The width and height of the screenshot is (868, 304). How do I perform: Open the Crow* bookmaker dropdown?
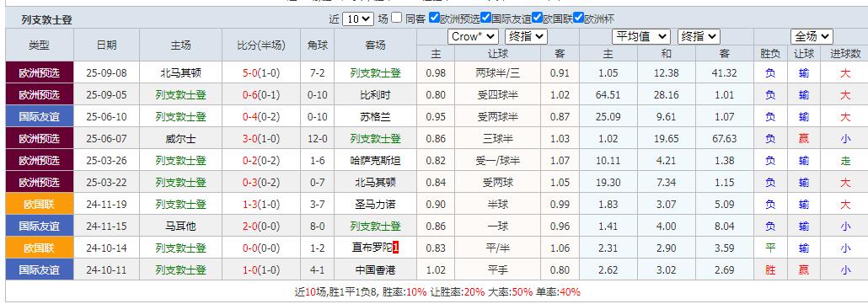[474, 36]
